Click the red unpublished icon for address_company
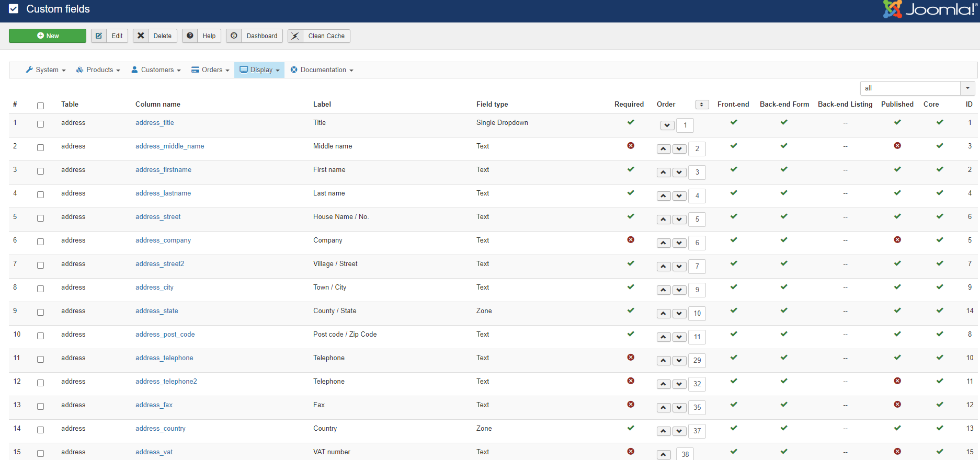Image resolution: width=980 pixels, height=460 pixels. (x=897, y=240)
